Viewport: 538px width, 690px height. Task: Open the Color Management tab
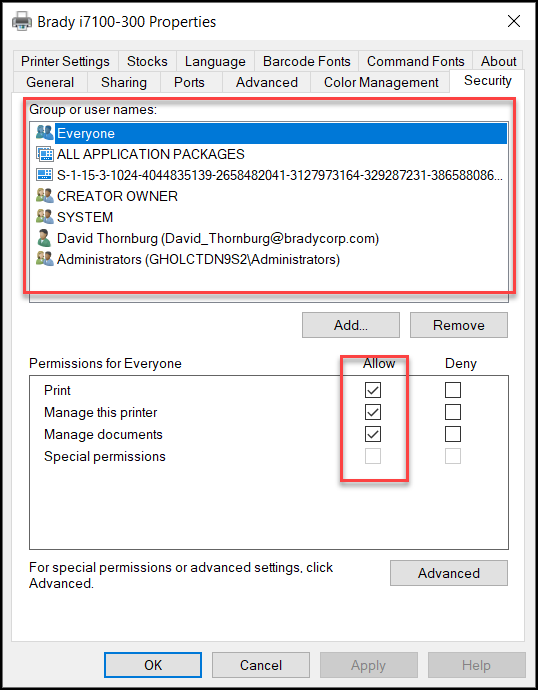[381, 82]
